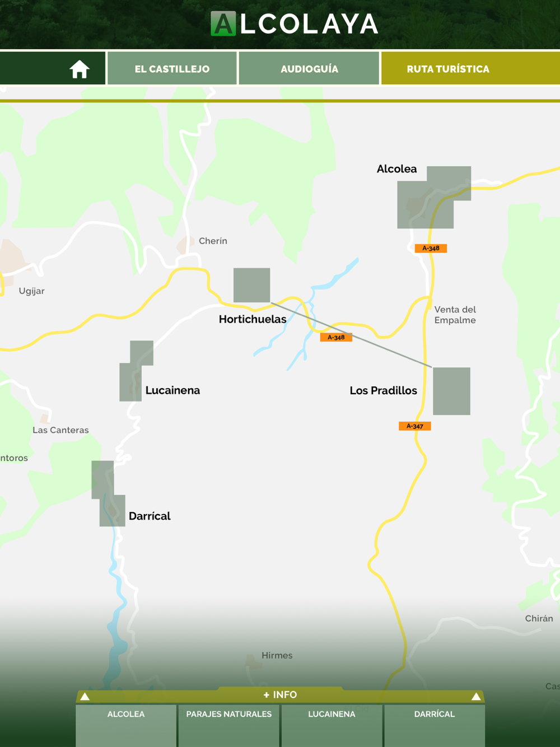The image size is (560, 747).
Task: Click the Venta del Empalme label
Action: click(x=455, y=315)
